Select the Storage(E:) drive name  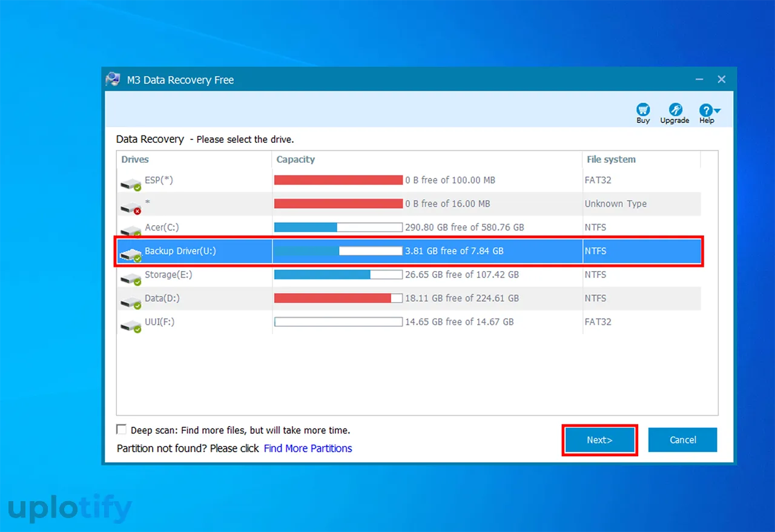(168, 274)
